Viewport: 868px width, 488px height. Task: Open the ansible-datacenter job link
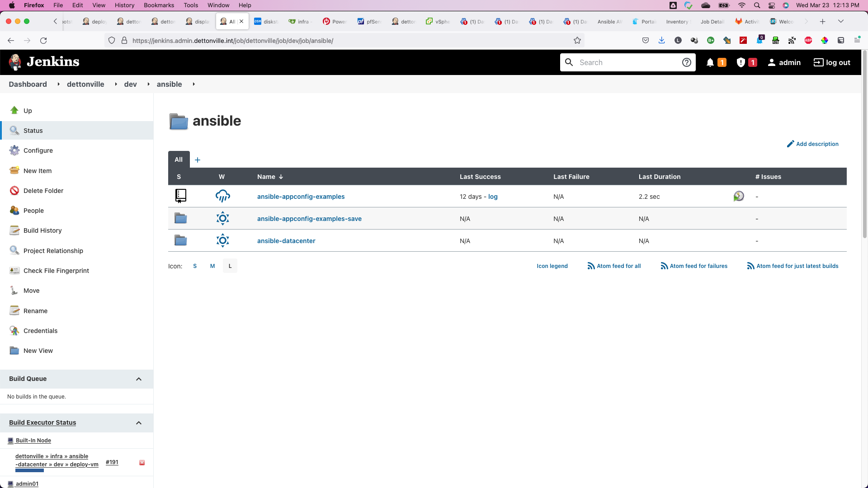tap(286, 241)
